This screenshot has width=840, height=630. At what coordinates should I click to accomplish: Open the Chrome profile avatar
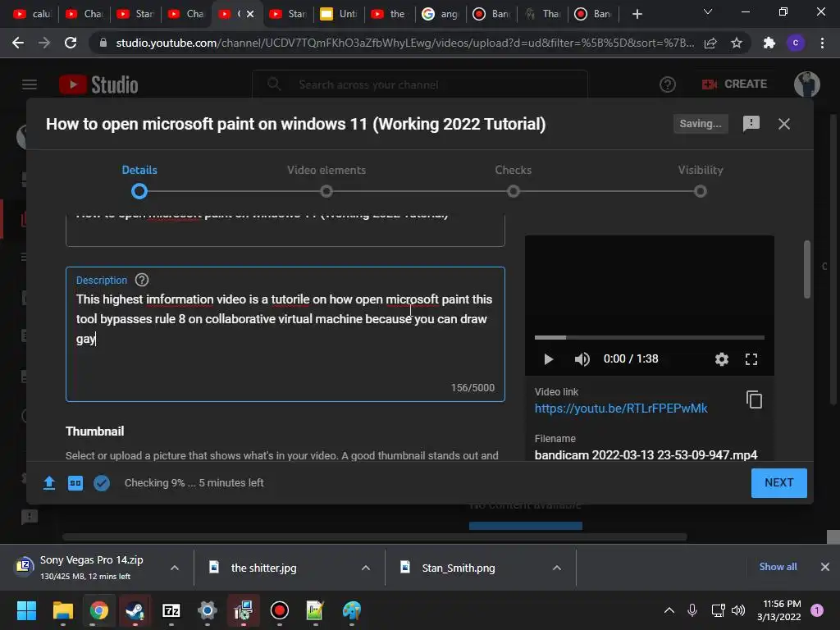tap(796, 43)
